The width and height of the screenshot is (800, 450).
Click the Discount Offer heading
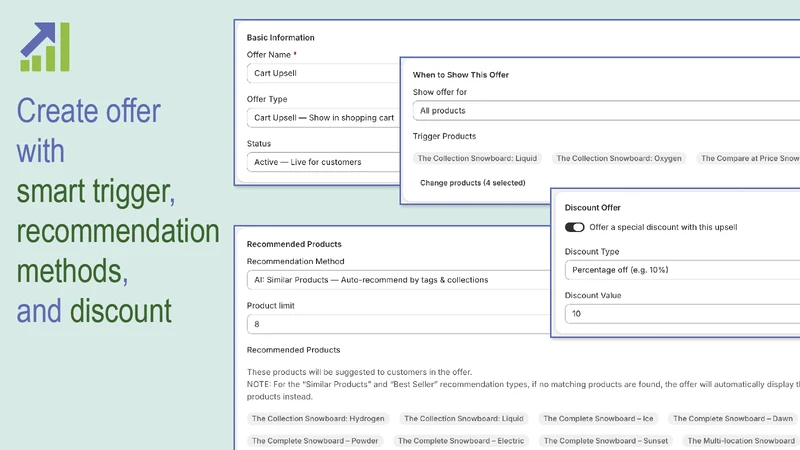[x=592, y=208]
